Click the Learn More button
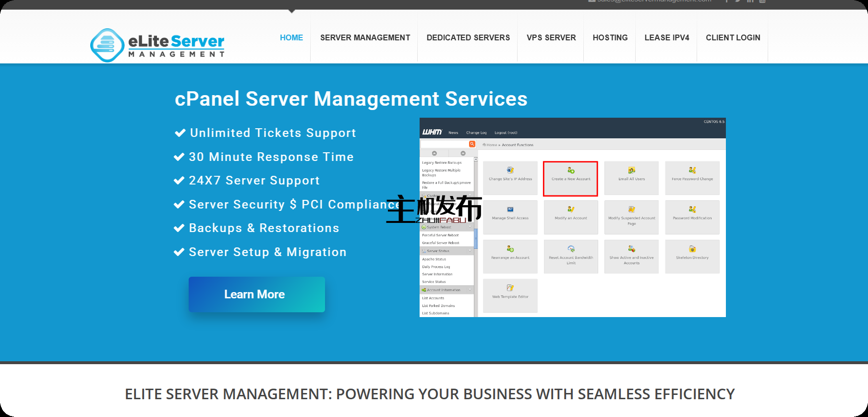 coord(256,294)
